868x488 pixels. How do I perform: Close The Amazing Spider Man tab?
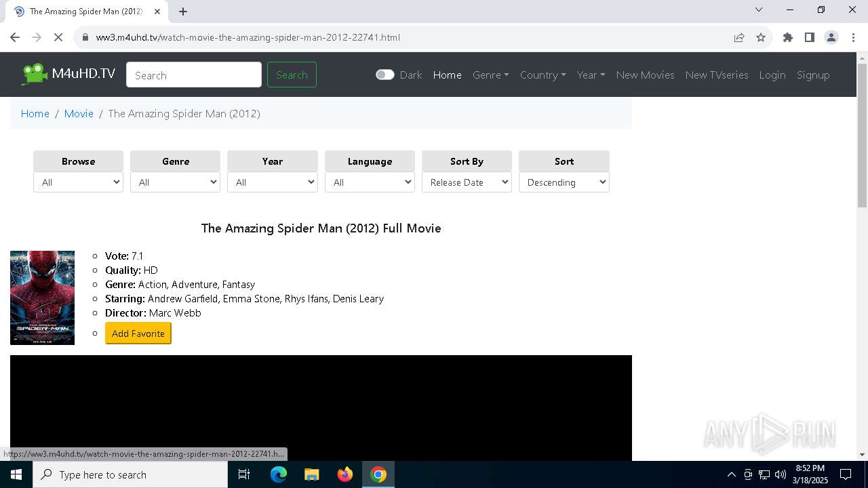pyautogui.click(x=158, y=11)
